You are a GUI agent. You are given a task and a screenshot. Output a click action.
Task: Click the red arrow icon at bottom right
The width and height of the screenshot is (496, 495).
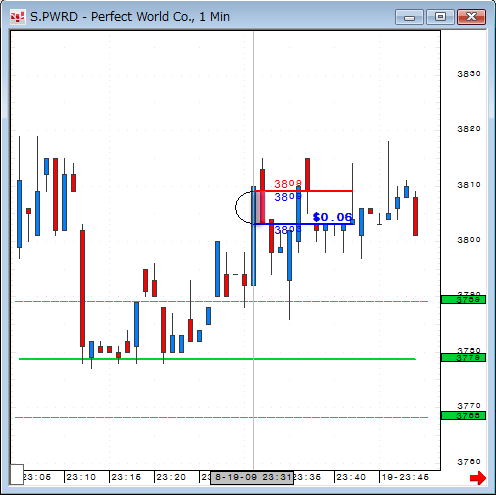478,478
